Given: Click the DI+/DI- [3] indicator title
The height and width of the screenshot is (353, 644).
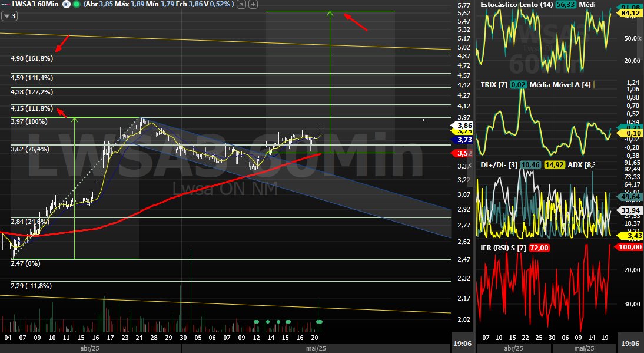Looking at the screenshot, I should (x=499, y=165).
